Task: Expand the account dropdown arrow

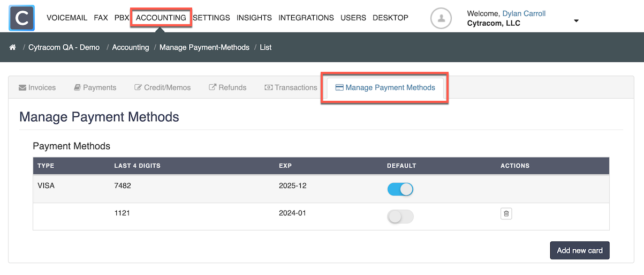Action: coord(576,21)
